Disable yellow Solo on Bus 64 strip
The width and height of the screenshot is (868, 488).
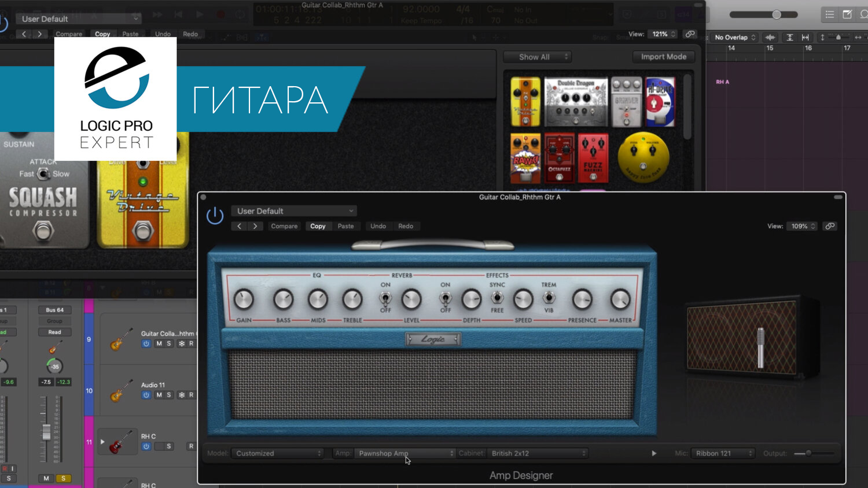click(x=63, y=478)
